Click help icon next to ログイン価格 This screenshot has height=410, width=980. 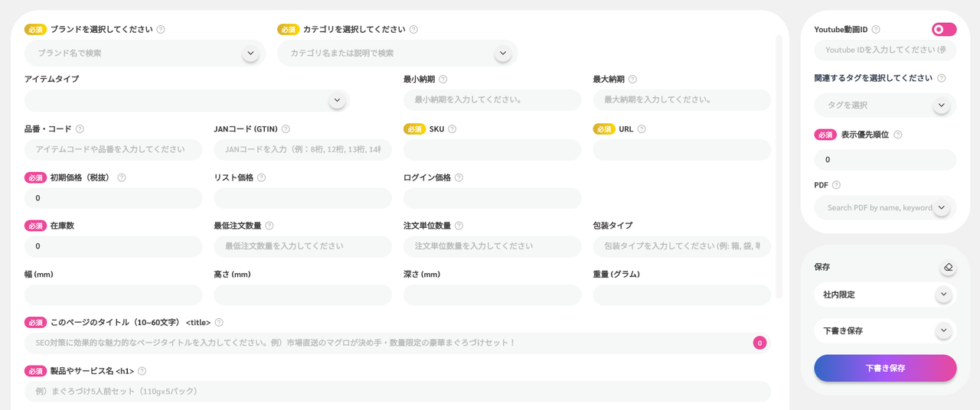tap(459, 178)
